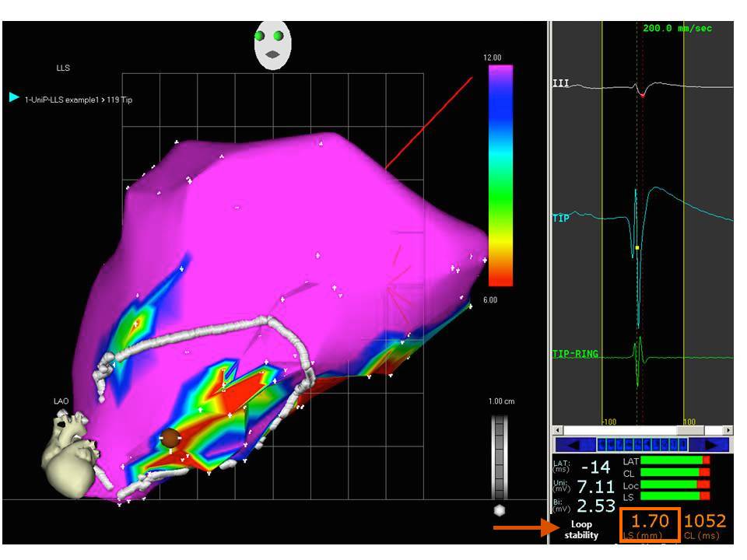Click the 1.00 cm scale label
This screenshot has width=747, height=560.
(501, 401)
